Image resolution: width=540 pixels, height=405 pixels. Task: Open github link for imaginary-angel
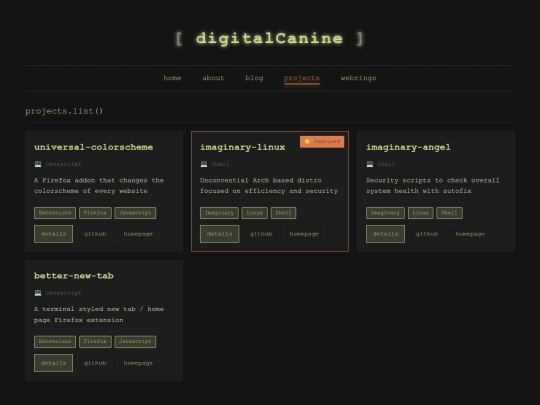[427, 234]
